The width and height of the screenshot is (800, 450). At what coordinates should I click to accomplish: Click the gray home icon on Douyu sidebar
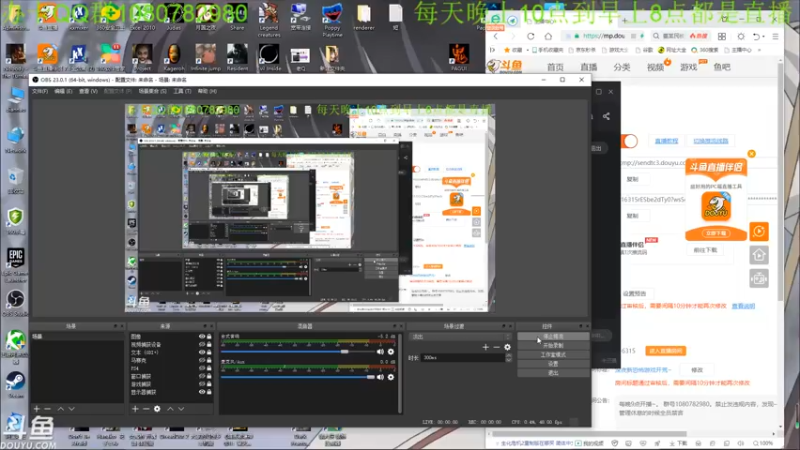coord(759,255)
